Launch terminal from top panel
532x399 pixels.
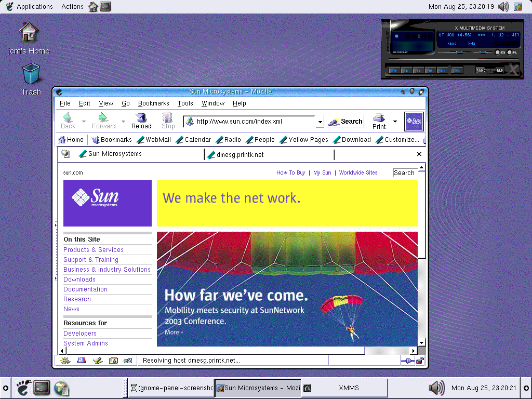click(105, 6)
